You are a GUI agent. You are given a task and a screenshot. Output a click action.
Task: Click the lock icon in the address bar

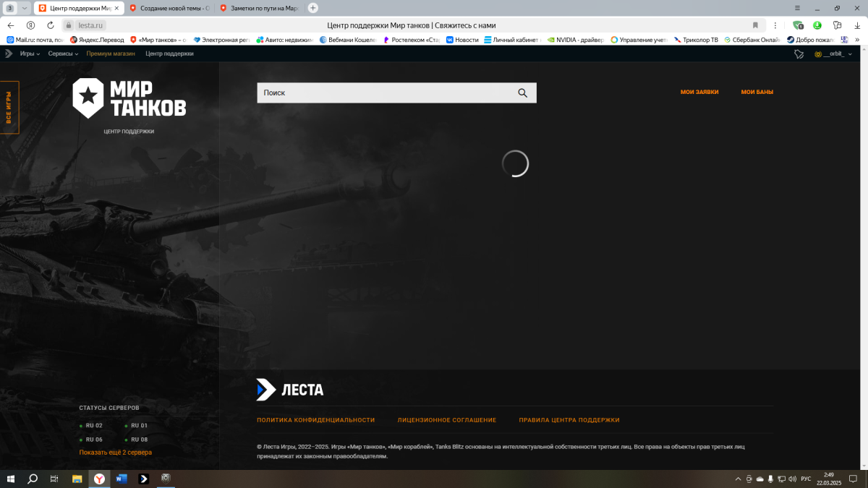69,25
